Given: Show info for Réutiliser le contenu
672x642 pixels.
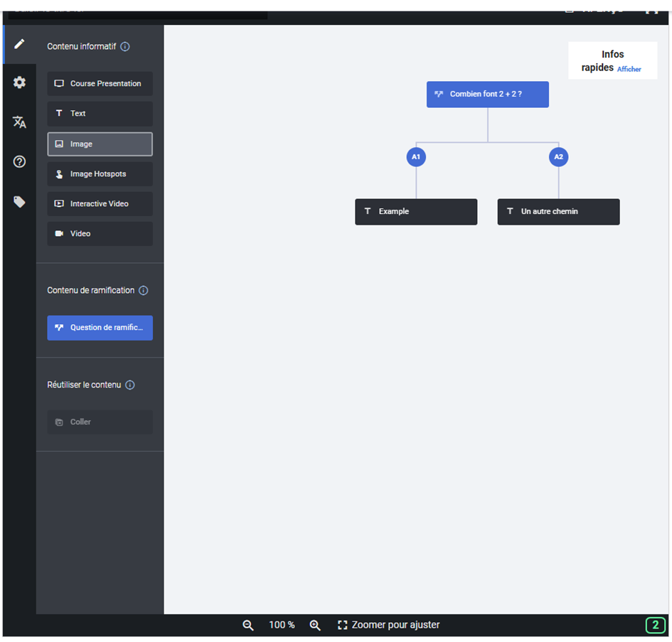Looking at the screenshot, I should 130,385.
